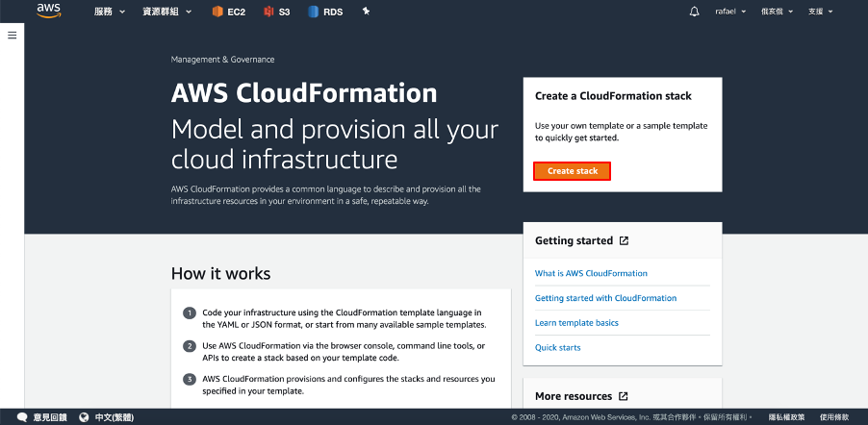This screenshot has height=425, width=868.
Task: Open the 支援 support dropdown
Action: point(821,12)
